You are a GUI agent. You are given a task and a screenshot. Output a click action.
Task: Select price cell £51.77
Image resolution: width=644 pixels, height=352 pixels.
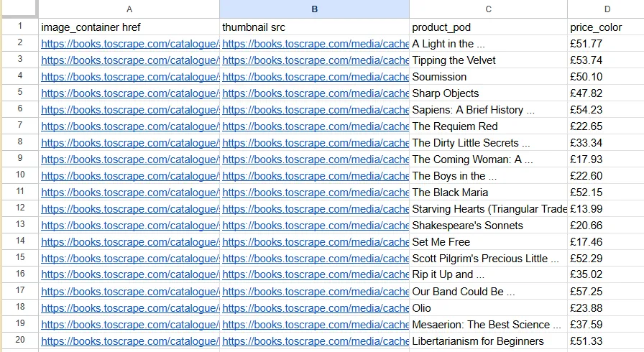pyautogui.click(x=606, y=44)
